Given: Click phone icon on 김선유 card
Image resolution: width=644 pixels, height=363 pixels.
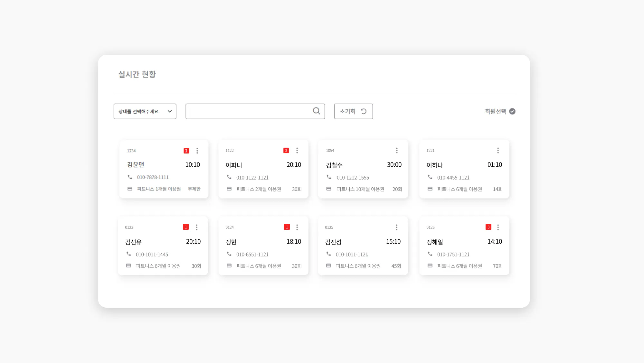Looking at the screenshot, I should tap(128, 254).
